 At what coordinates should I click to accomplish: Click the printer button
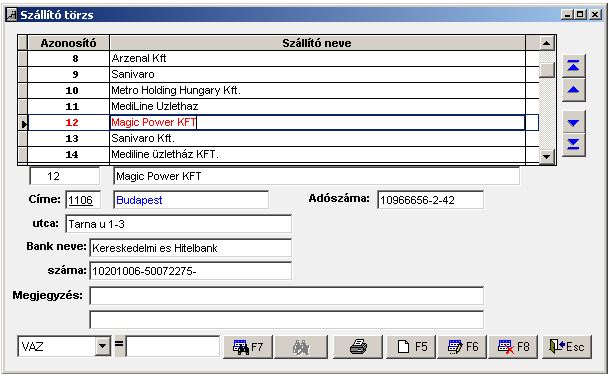pos(358,347)
